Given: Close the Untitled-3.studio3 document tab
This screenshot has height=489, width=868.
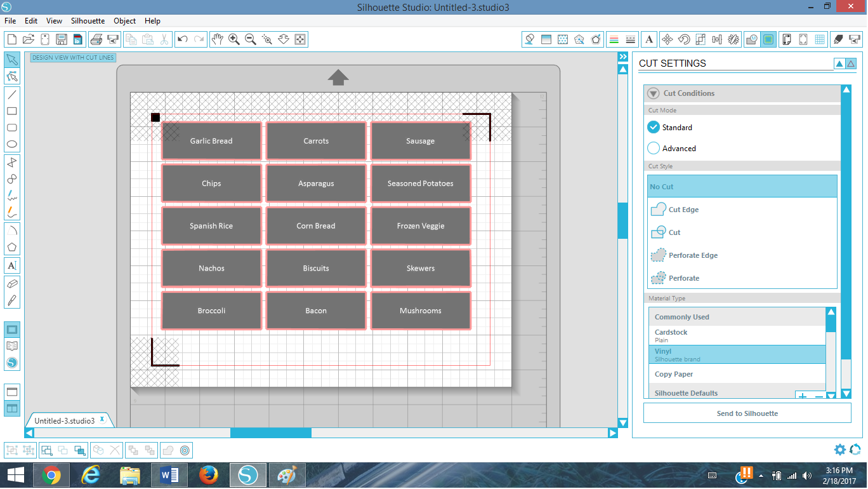Looking at the screenshot, I should click(102, 420).
